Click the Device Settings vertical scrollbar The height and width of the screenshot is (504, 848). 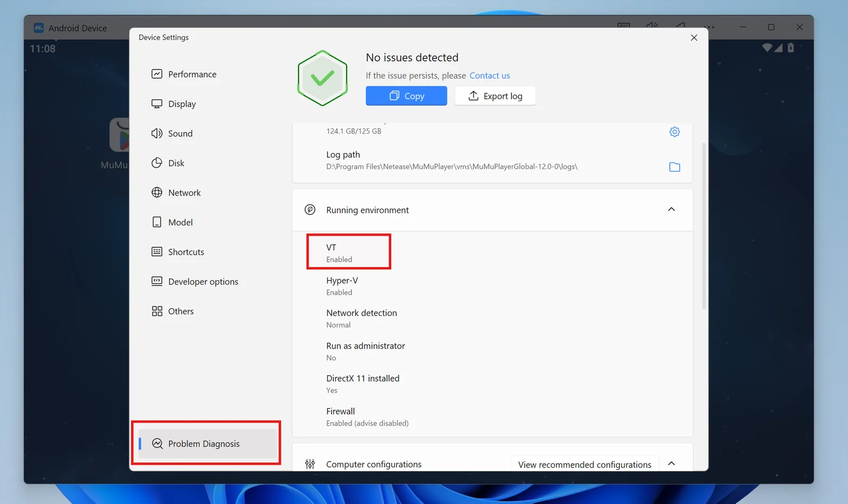coord(704,225)
